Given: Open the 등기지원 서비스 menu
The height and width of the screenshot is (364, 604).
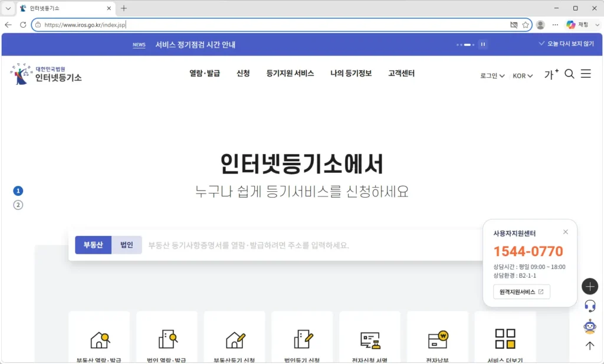Looking at the screenshot, I should coord(290,73).
